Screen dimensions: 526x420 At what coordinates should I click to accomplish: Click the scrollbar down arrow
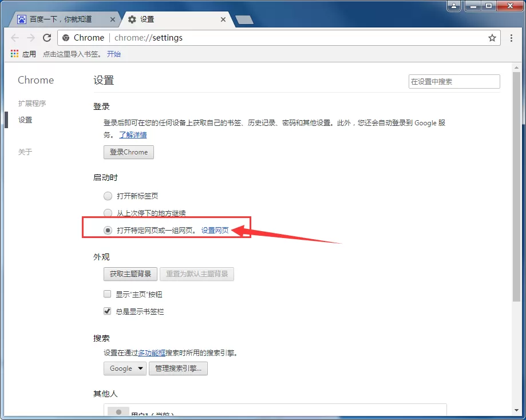(x=516, y=410)
